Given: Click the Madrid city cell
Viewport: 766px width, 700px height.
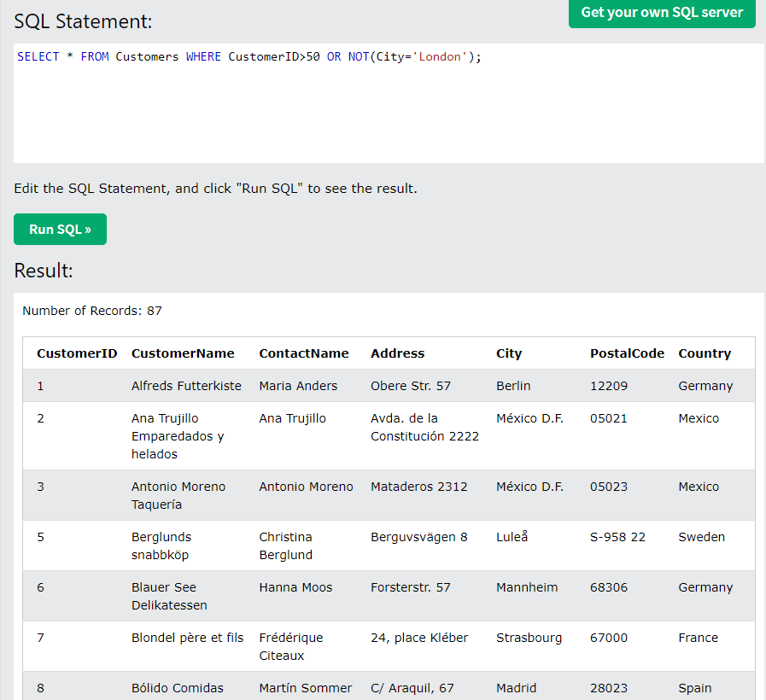Looking at the screenshot, I should (x=516, y=688).
